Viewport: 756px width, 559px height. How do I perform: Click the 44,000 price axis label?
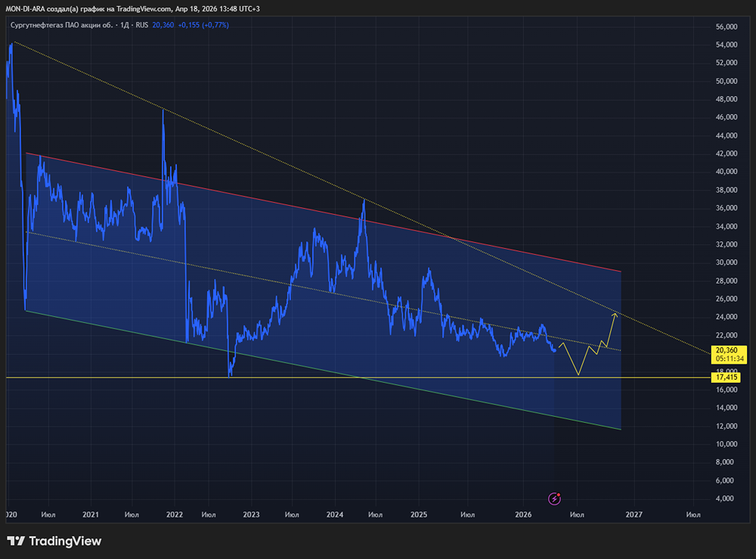[727, 135]
